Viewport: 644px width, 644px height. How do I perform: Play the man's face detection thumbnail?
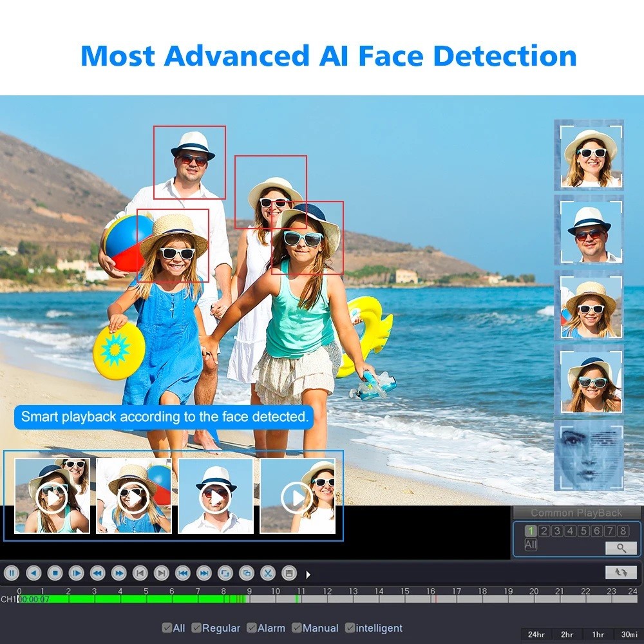pos(216,496)
